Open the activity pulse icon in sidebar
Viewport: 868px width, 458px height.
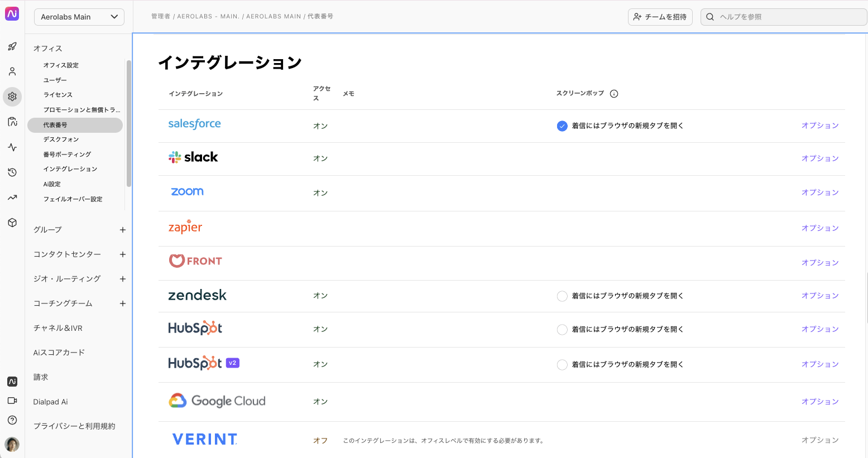[12, 147]
